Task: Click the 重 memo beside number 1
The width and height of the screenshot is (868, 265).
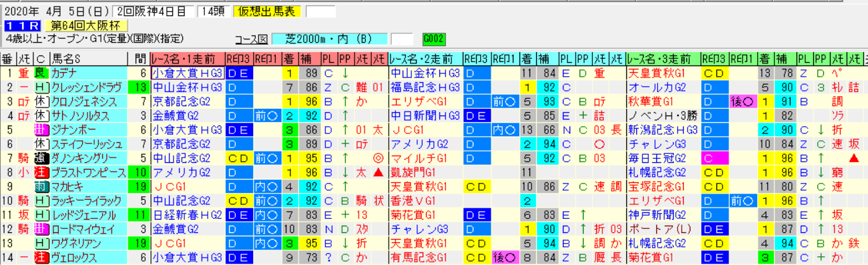Action: coord(23,73)
